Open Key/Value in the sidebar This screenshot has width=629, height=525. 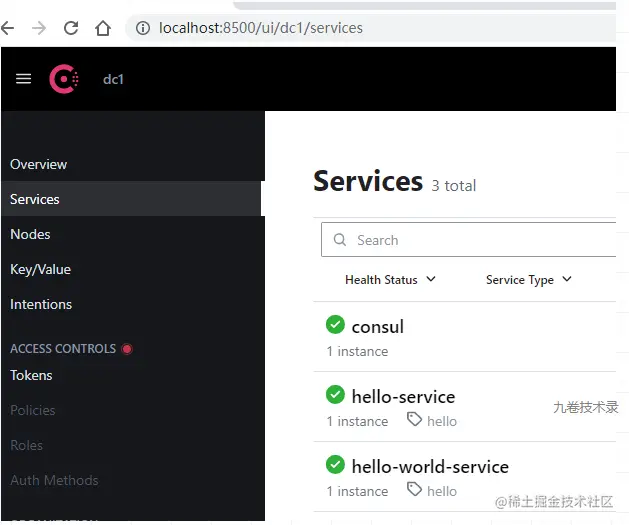pos(132,269)
